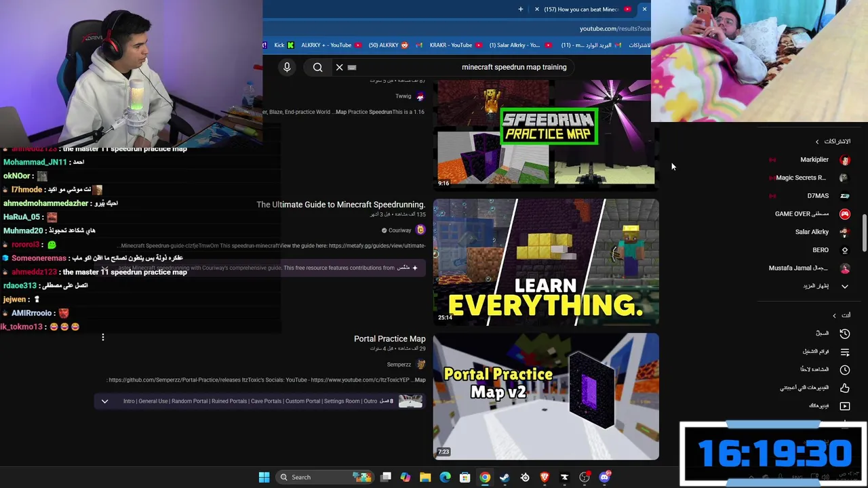Click the D7MAS channel avatar

click(845, 196)
